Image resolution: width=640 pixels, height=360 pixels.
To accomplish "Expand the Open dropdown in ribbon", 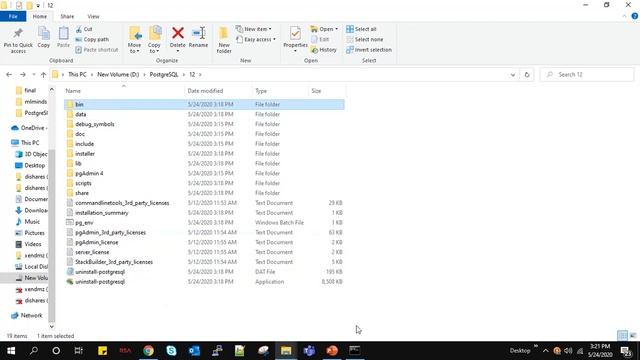I will (x=324, y=29).
